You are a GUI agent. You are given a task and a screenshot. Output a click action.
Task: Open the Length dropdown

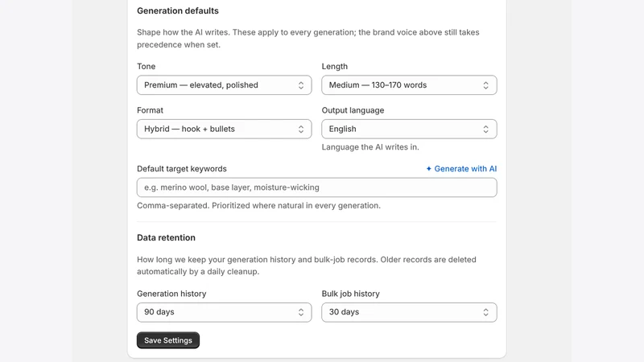point(409,85)
